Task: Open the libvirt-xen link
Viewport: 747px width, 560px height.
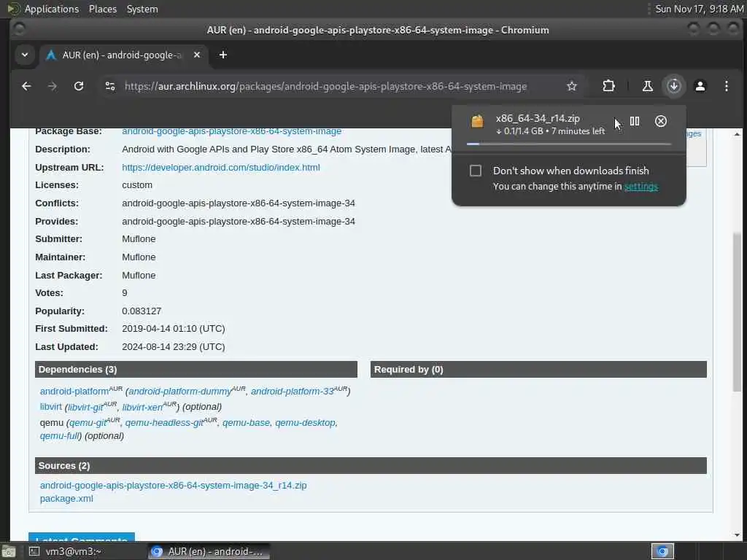Action: (142, 407)
